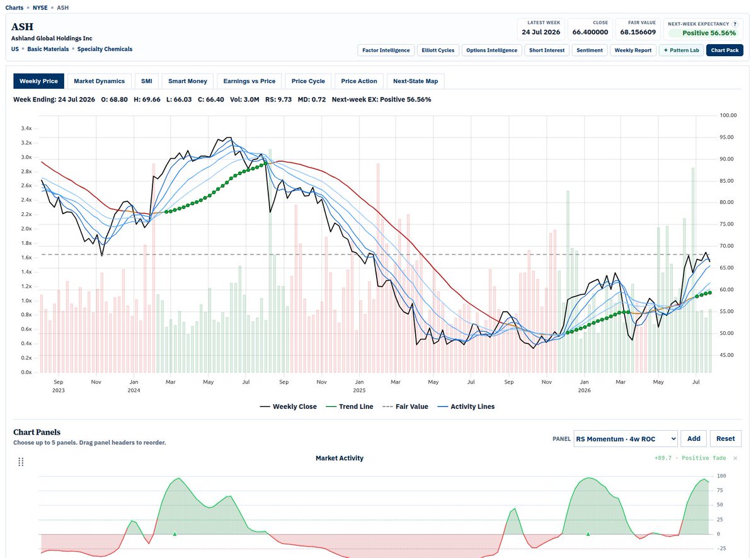The image size is (756, 558).
Task: Open the Weekly Report
Action: point(633,50)
